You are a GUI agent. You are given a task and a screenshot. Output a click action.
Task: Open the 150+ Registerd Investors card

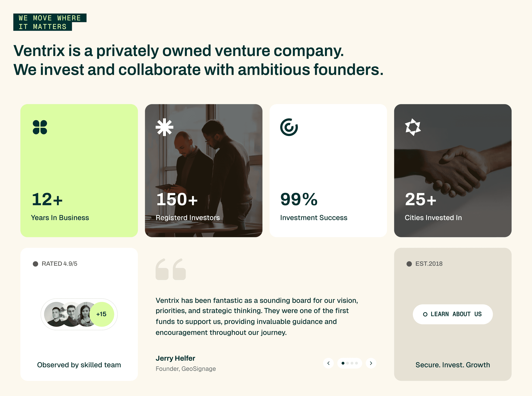point(204,171)
